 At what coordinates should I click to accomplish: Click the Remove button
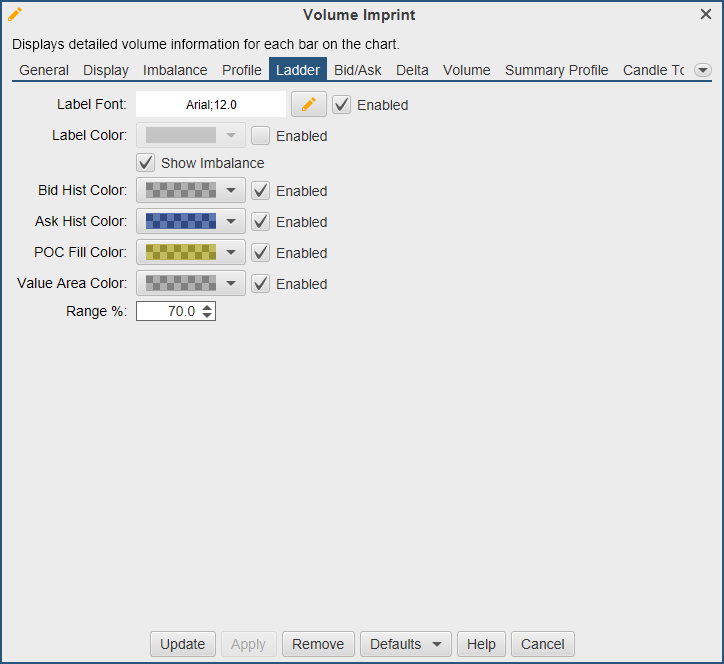[318, 644]
